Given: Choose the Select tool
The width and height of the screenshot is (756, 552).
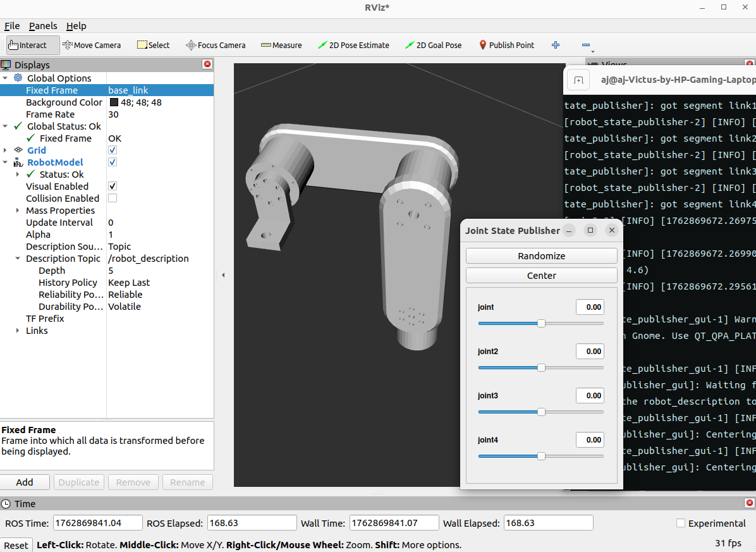Looking at the screenshot, I should pos(154,45).
